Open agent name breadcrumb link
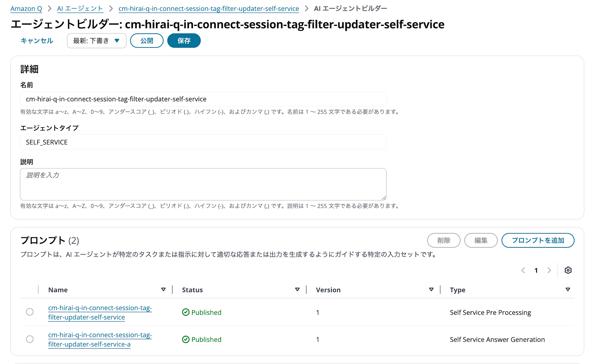The width and height of the screenshot is (592, 364). tap(209, 8)
